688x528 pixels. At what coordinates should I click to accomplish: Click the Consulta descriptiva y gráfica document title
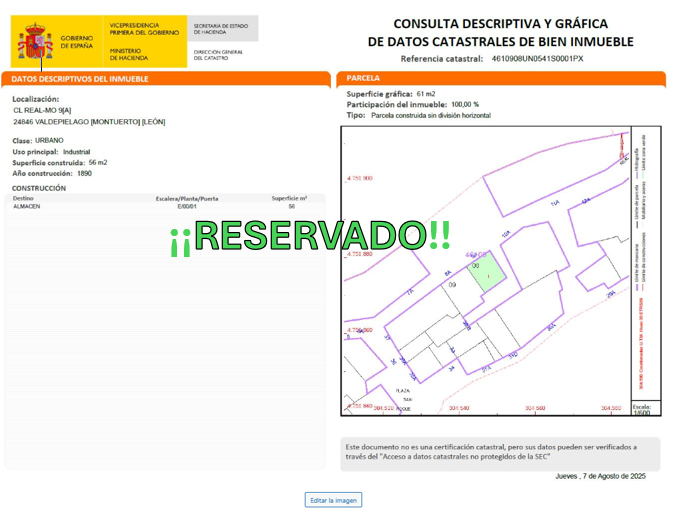[x=500, y=32]
